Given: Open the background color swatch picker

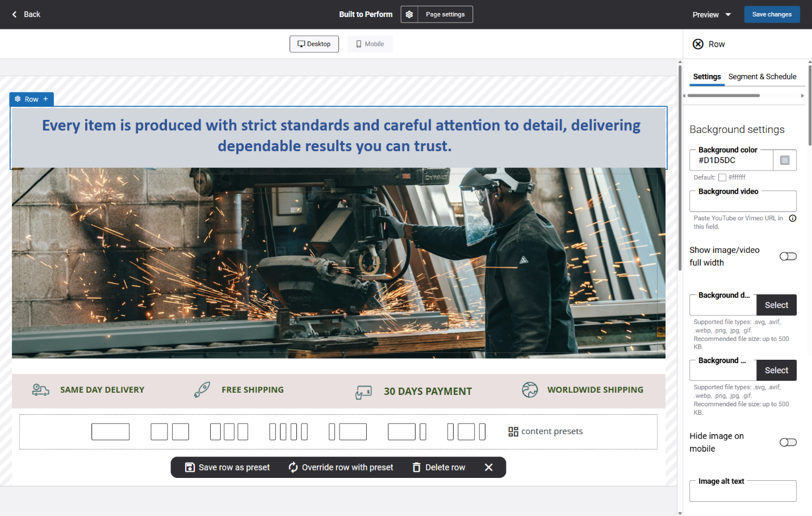Looking at the screenshot, I should 785,160.
